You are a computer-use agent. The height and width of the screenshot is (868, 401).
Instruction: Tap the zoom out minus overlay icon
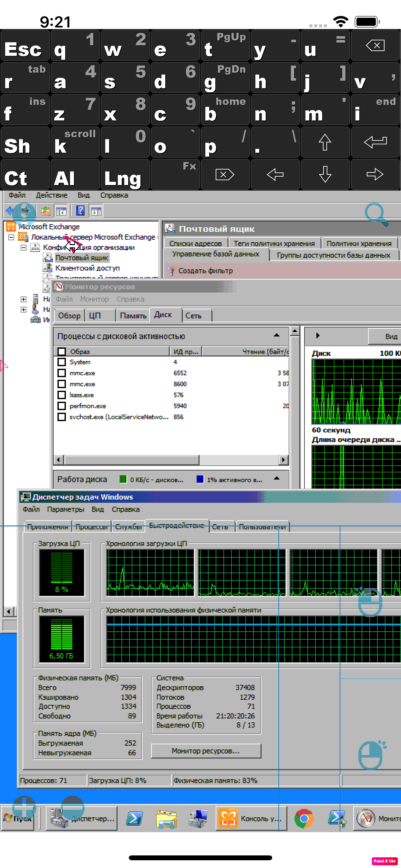(x=72, y=808)
